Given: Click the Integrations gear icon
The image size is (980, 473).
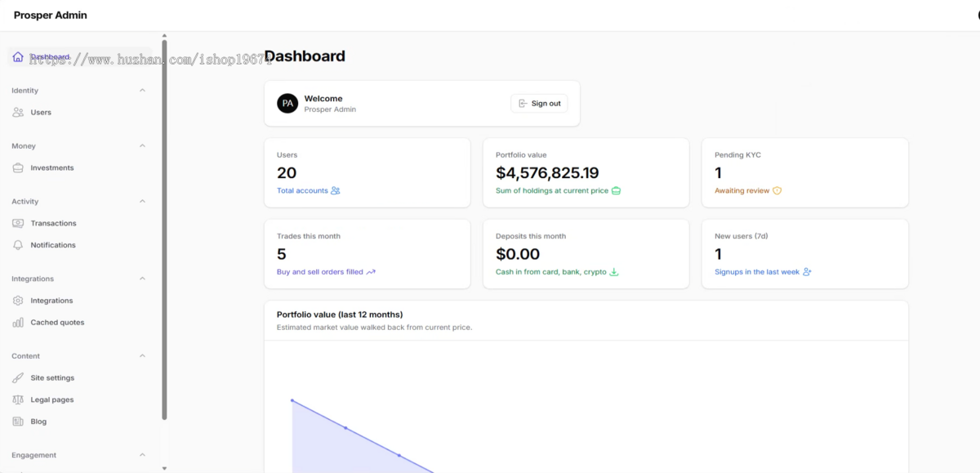Looking at the screenshot, I should [x=18, y=301].
